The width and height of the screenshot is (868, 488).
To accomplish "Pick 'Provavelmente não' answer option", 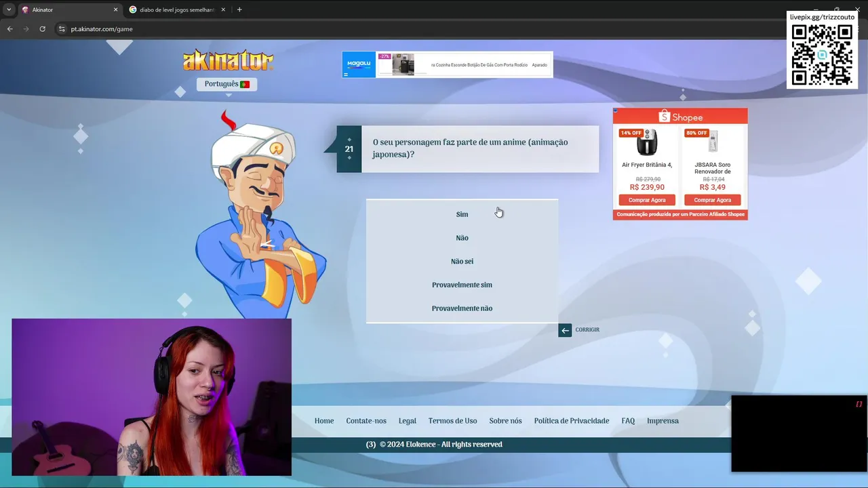I will (462, 308).
